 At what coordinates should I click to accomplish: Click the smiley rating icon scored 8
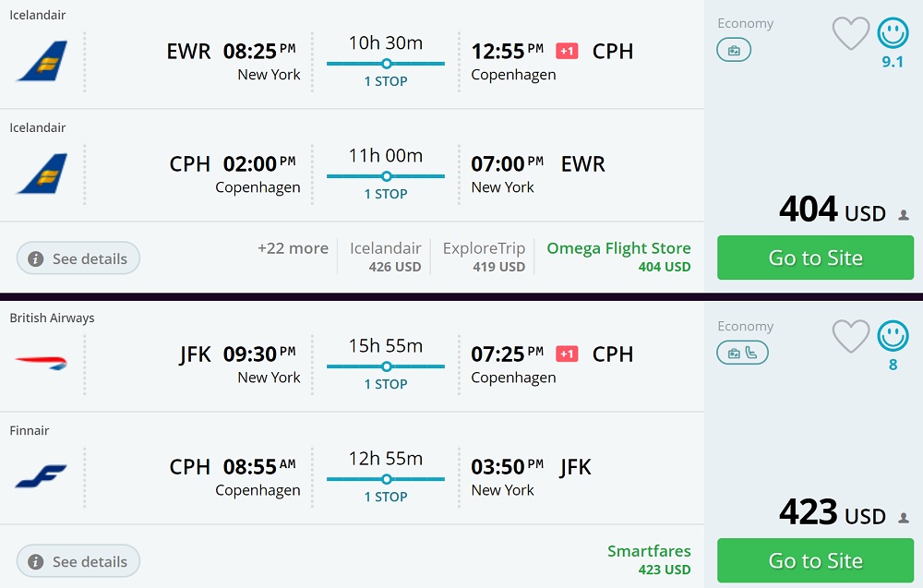point(893,337)
